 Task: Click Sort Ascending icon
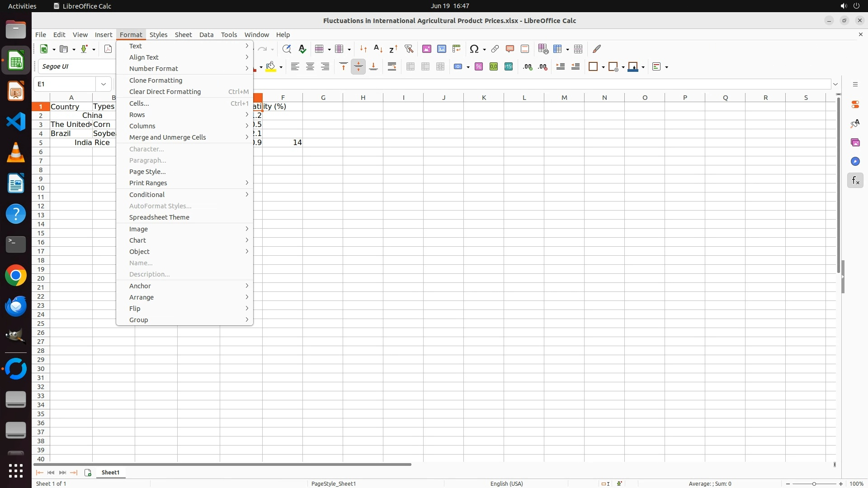pyautogui.click(x=378, y=49)
